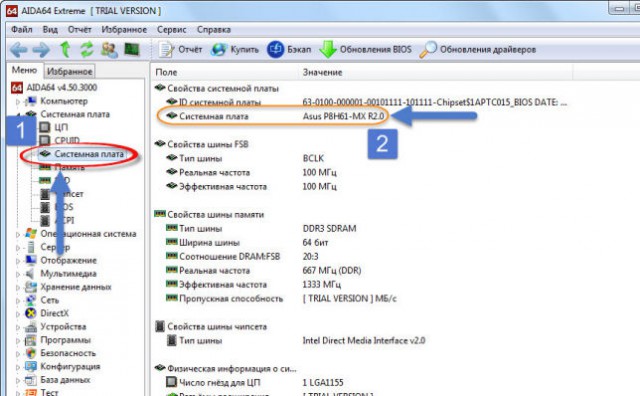Screen dimensions: 640x396
Task: Select Операционная система in the tree
Action: coord(88,234)
